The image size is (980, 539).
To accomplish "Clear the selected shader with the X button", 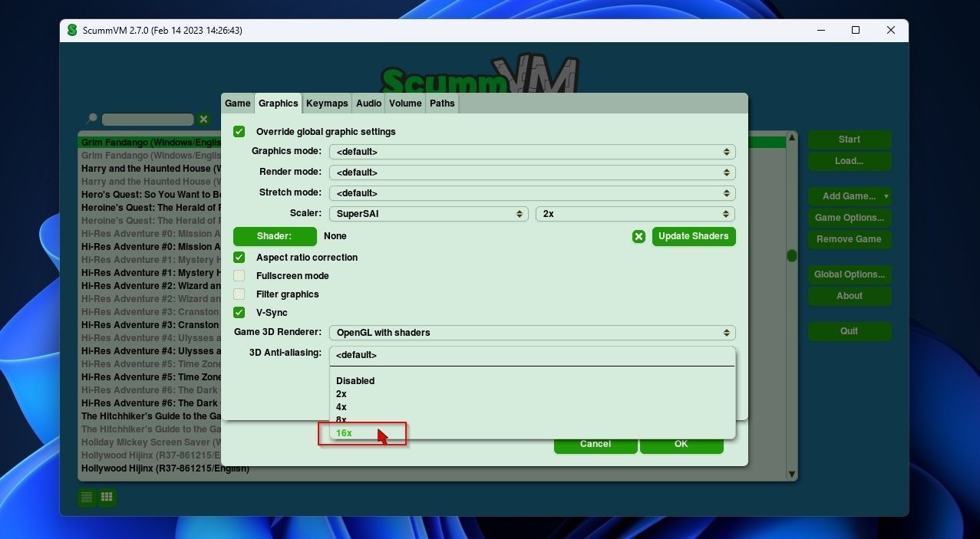I will (x=638, y=236).
